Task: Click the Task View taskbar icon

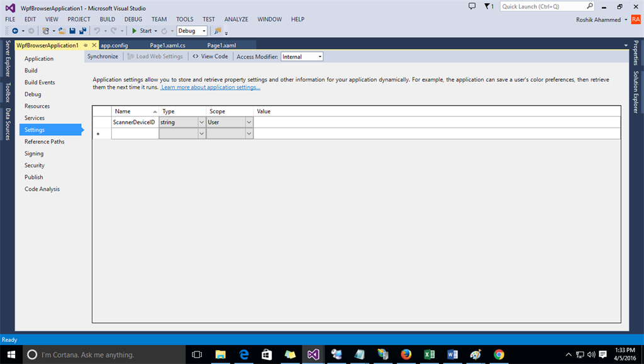Action: [x=197, y=355]
